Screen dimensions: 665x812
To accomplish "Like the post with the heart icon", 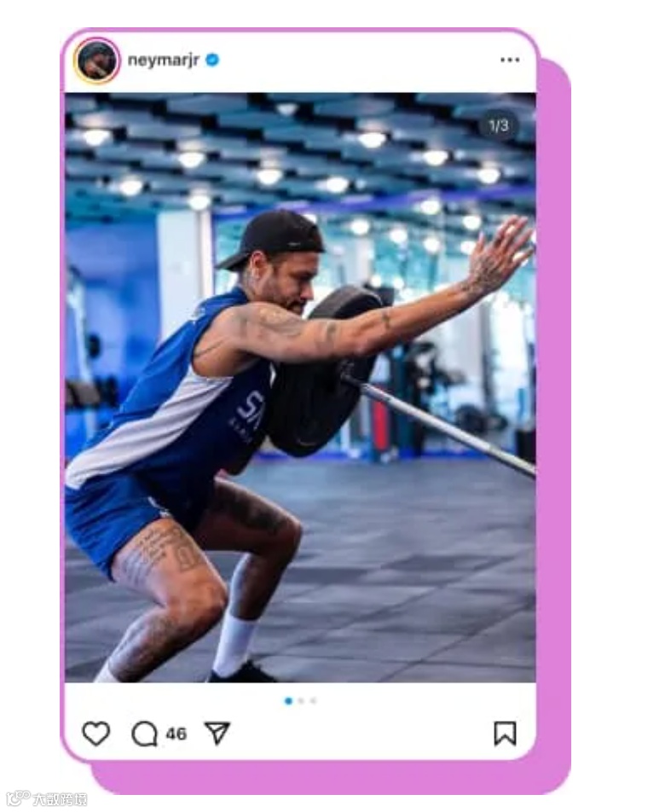I will point(95,734).
